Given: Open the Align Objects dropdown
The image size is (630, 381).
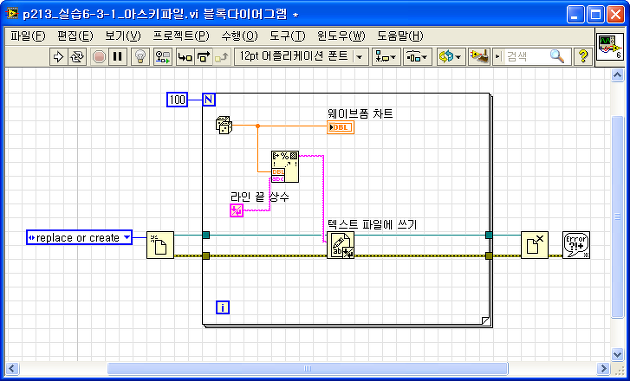Looking at the screenshot, I should 386,57.
